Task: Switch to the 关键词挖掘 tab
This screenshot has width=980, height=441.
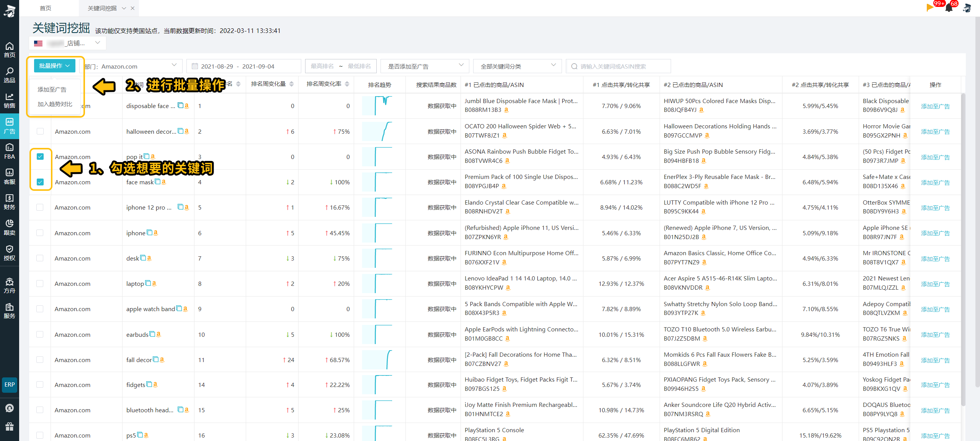Action: (x=102, y=8)
